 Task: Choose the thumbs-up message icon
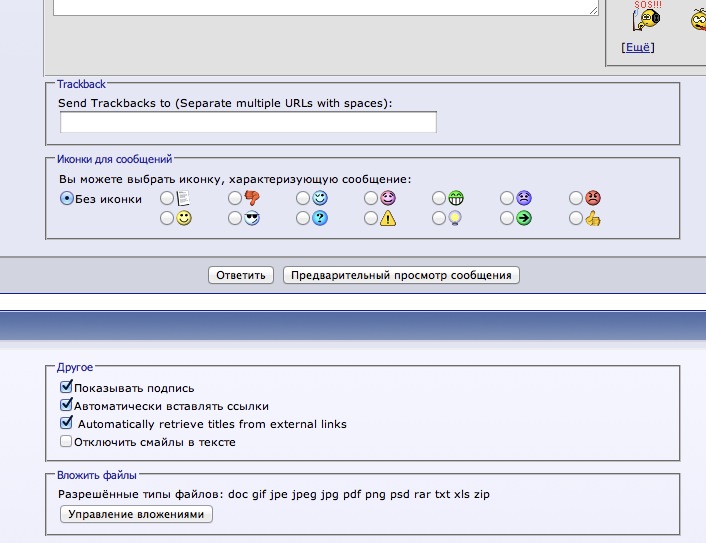(x=576, y=218)
